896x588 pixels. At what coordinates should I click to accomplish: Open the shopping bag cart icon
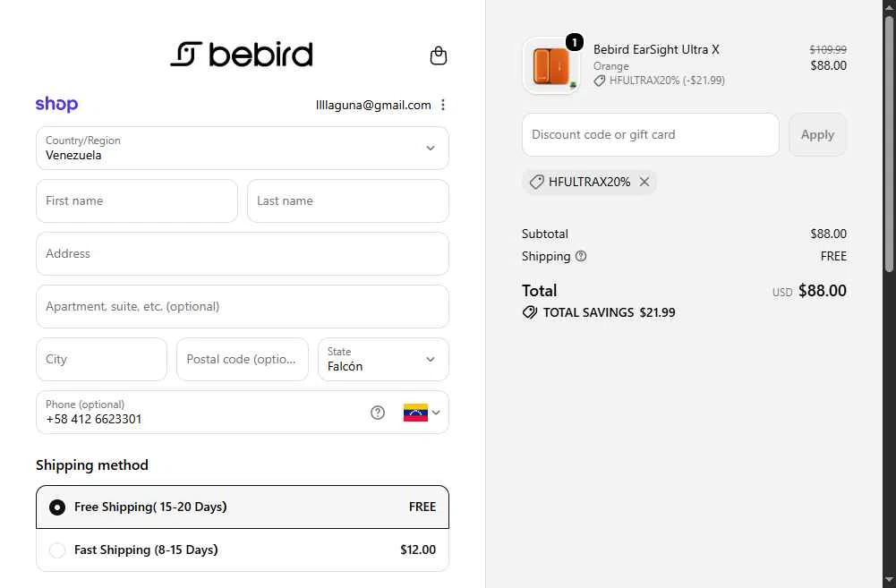pyautogui.click(x=439, y=55)
